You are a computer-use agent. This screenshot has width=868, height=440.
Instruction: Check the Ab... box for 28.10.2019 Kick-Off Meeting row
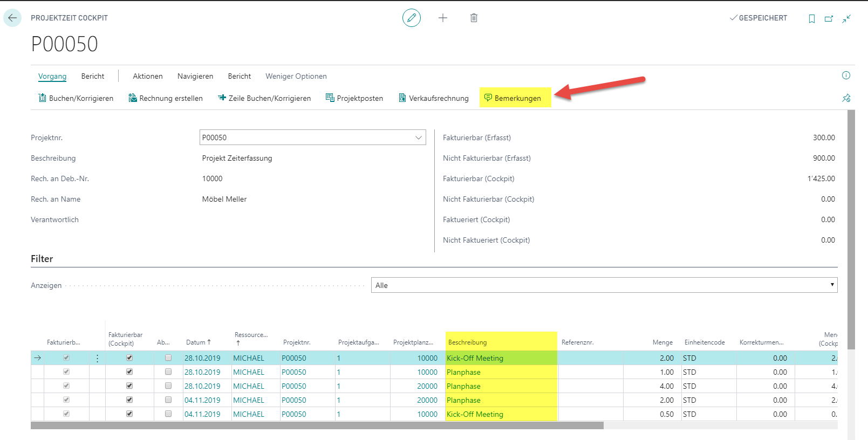click(x=168, y=357)
